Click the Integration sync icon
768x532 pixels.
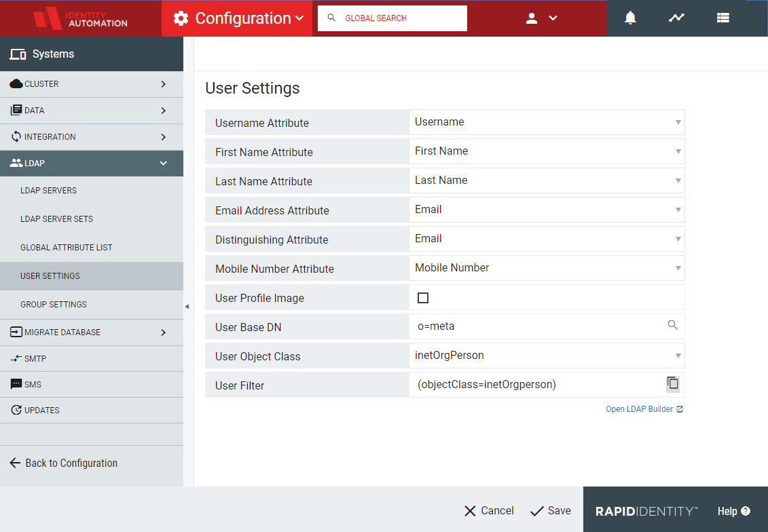pyautogui.click(x=16, y=136)
